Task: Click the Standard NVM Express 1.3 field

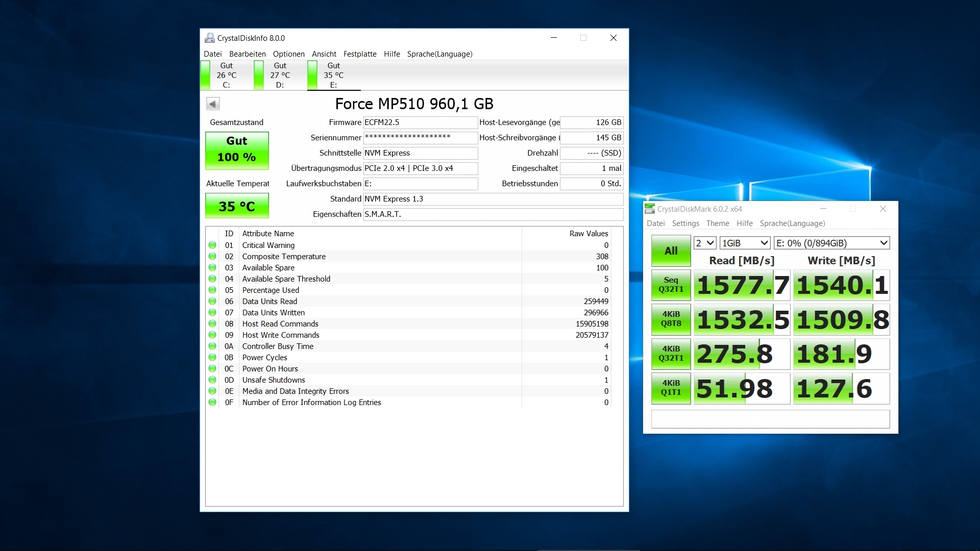Action: click(x=494, y=199)
